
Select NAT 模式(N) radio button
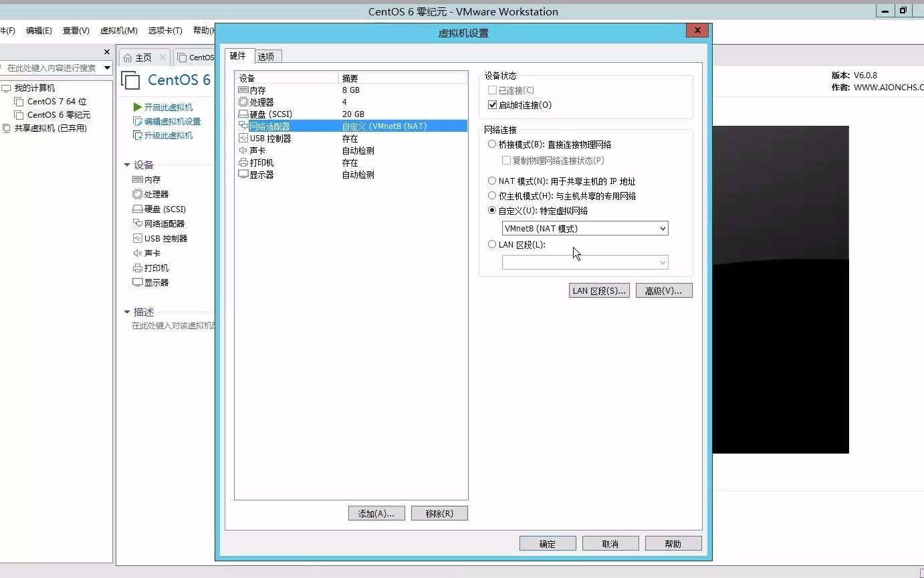pos(492,181)
